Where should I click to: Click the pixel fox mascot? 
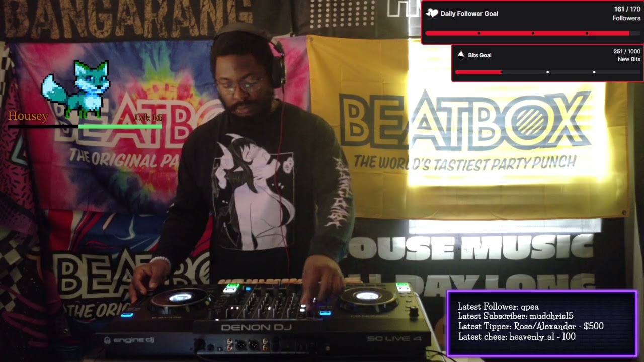[x=76, y=89]
